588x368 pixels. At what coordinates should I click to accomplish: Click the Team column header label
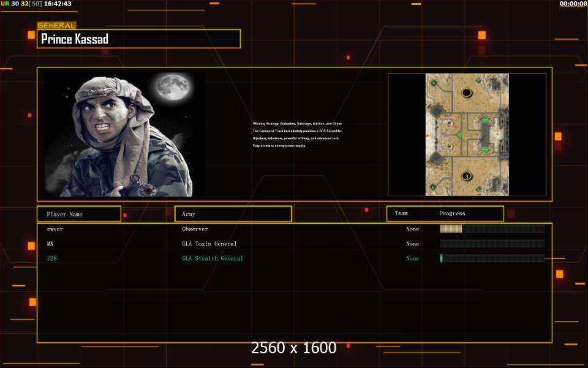point(401,213)
